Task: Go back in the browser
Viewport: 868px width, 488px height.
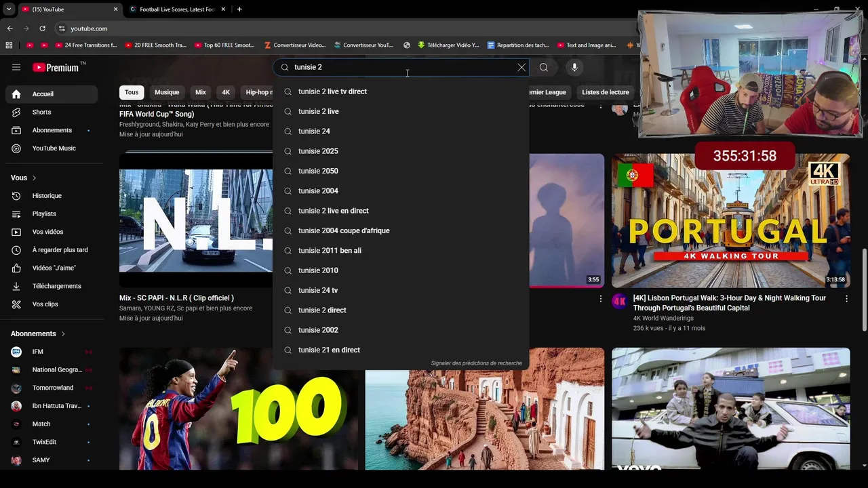Action: click(x=9, y=28)
